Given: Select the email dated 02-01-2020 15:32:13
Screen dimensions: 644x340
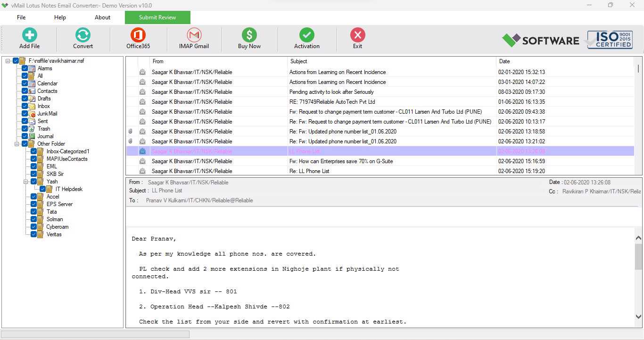Looking at the screenshot, I should pos(380,72).
